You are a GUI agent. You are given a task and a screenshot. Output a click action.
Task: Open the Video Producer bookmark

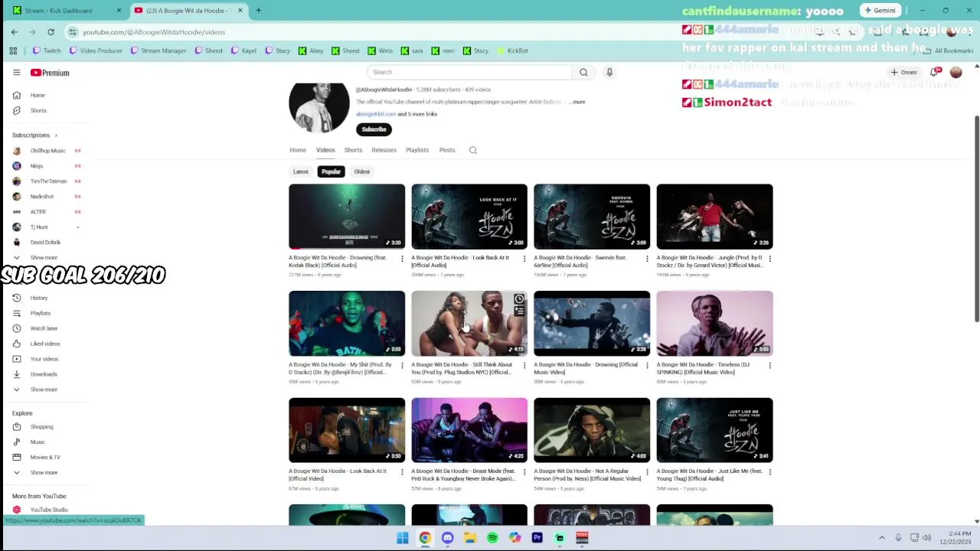click(96, 51)
